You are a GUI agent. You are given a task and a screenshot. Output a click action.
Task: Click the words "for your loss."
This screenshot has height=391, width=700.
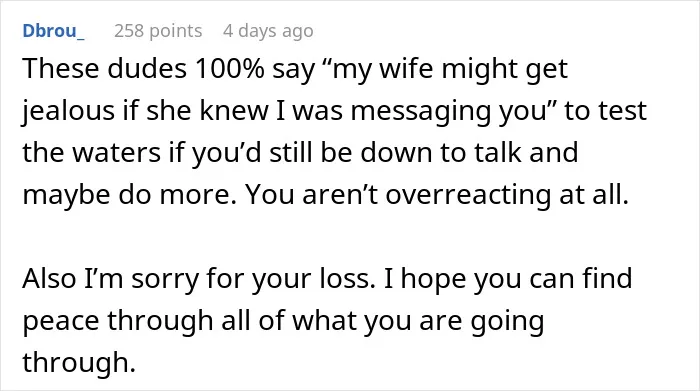[291, 279]
